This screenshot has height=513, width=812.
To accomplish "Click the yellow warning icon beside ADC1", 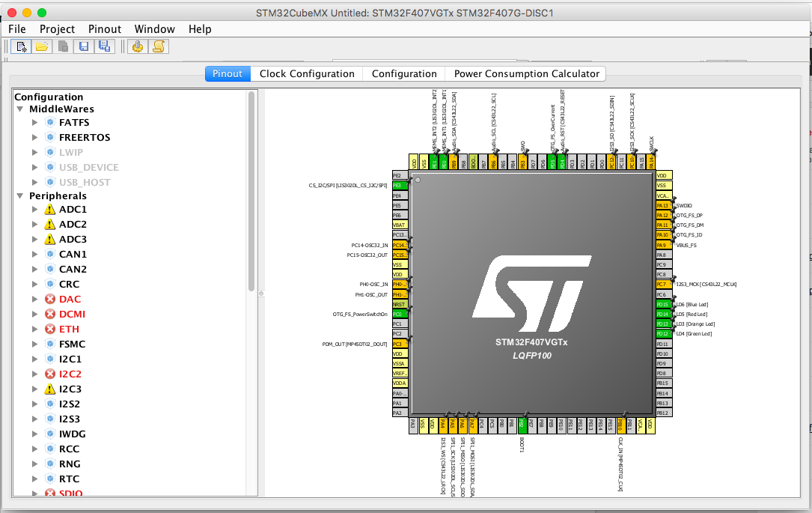I will tap(49, 210).
